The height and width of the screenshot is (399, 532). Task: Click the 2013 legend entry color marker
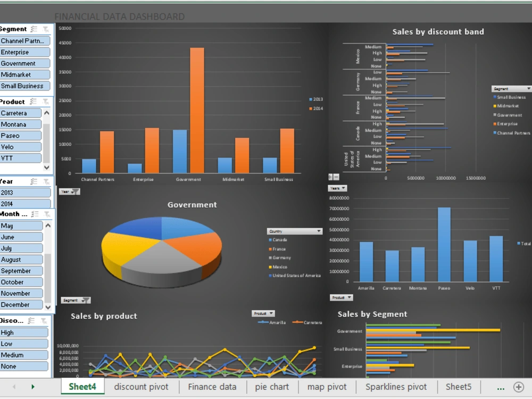311,99
